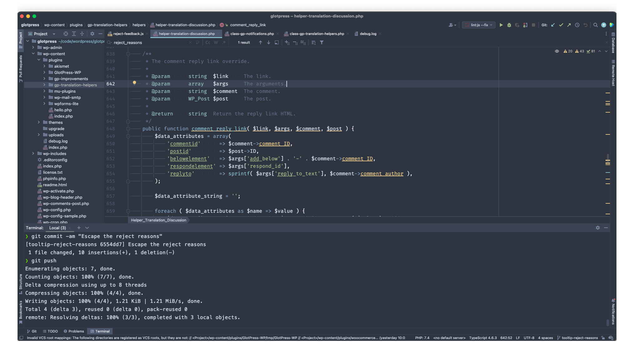Open Project panel settings gear

(x=92, y=34)
